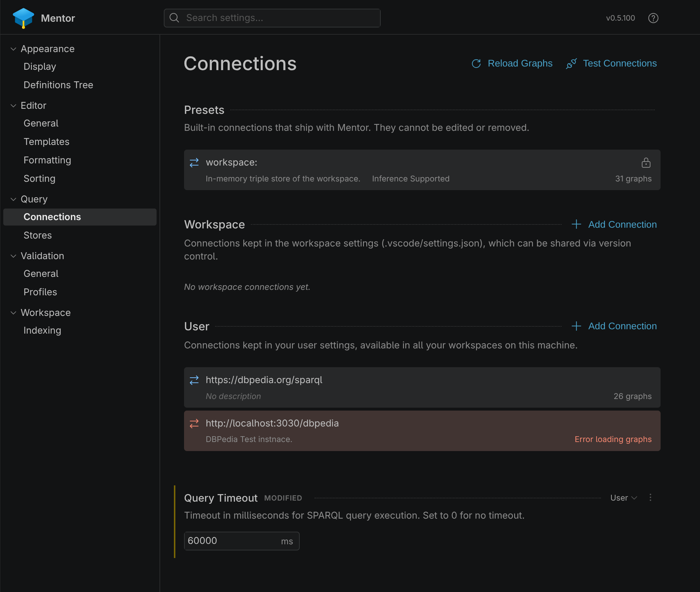700x592 pixels.
Task: Open Formatting settings
Action: [47, 160]
